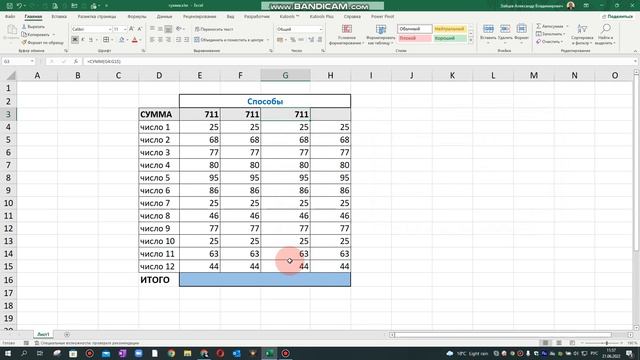Screen dimensions: 640x360
Task: Open Заполнить fill dropdown
Action: (549, 34)
